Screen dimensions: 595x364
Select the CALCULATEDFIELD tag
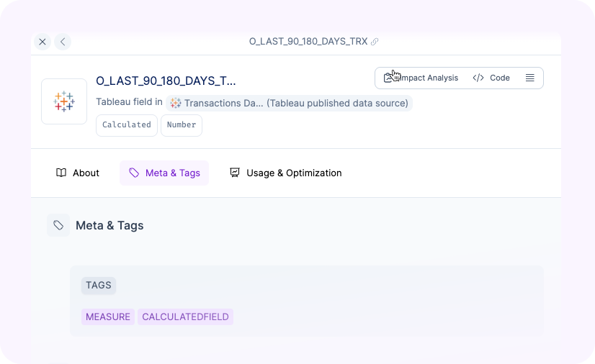185,317
